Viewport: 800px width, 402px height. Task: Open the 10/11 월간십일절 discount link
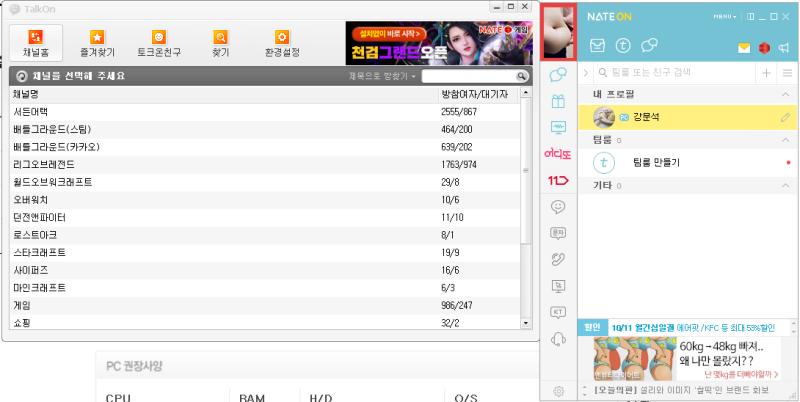click(693, 328)
